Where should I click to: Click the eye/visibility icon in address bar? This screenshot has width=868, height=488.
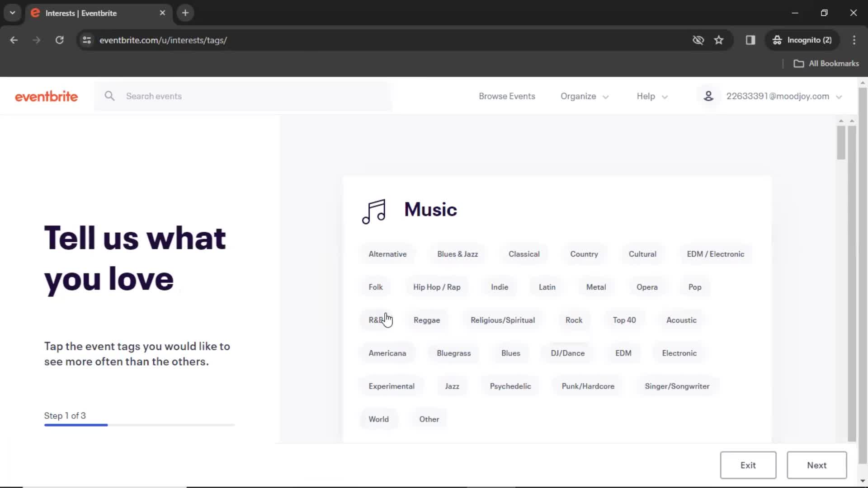(698, 40)
